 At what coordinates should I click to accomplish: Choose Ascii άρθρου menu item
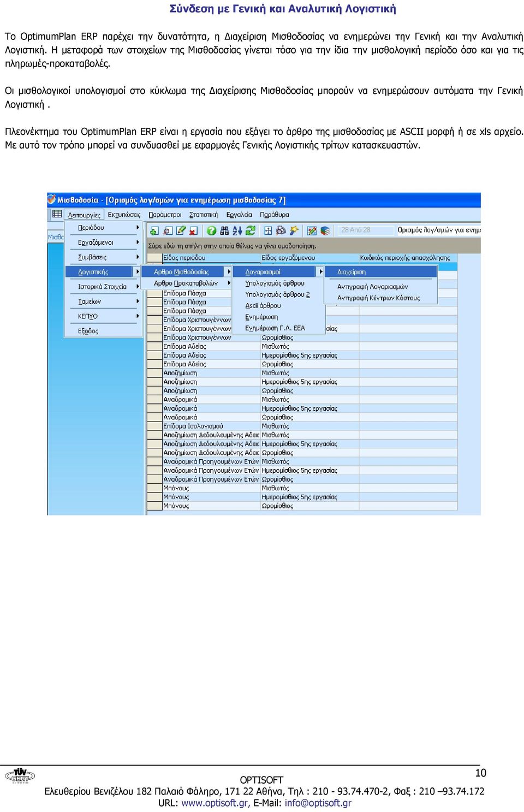tap(278, 306)
